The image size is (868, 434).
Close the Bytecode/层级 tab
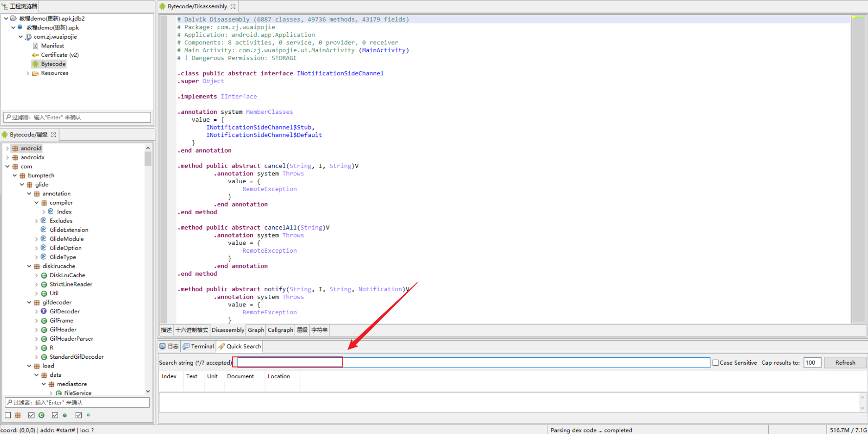click(x=53, y=135)
